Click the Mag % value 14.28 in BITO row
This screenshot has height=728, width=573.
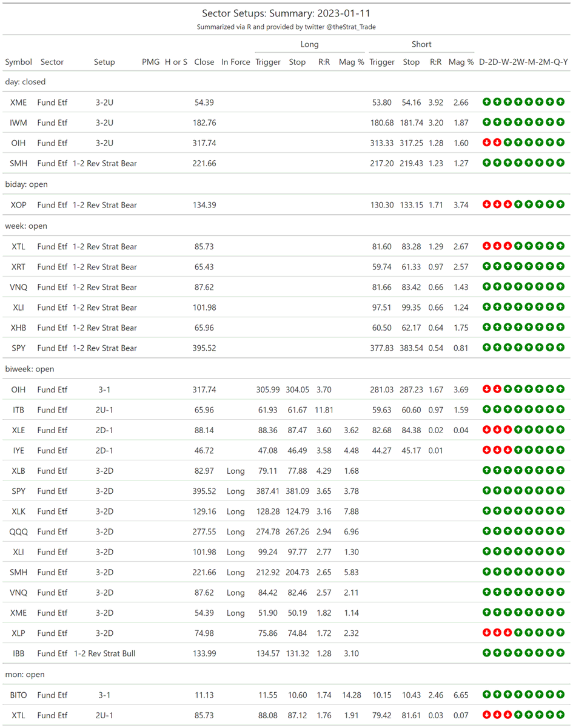click(x=352, y=695)
